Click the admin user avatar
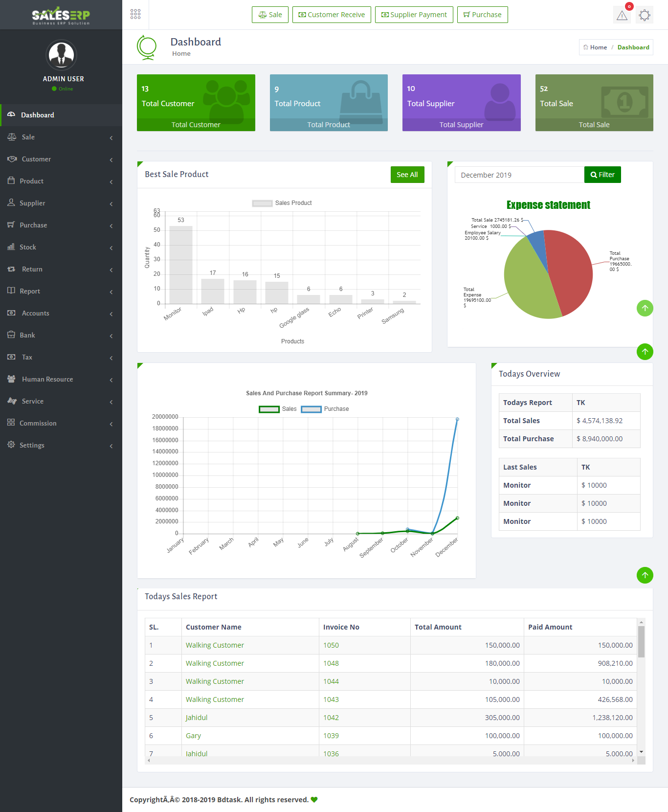Image resolution: width=668 pixels, height=812 pixels. pos(61,55)
